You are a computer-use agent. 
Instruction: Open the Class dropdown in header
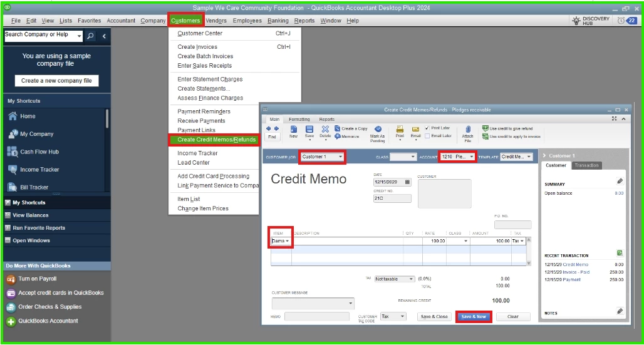tap(413, 157)
